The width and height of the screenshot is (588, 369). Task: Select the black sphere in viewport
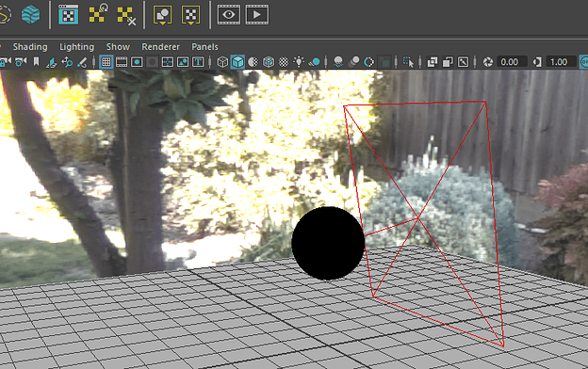point(328,243)
